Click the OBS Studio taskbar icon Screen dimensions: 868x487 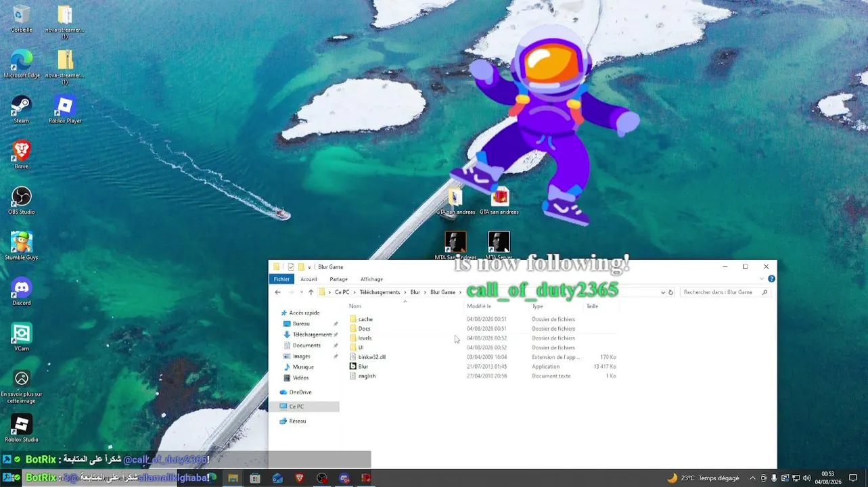click(322, 478)
